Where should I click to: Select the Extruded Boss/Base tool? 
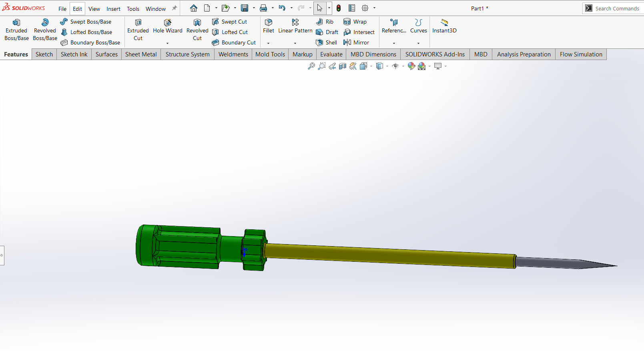[x=16, y=30]
